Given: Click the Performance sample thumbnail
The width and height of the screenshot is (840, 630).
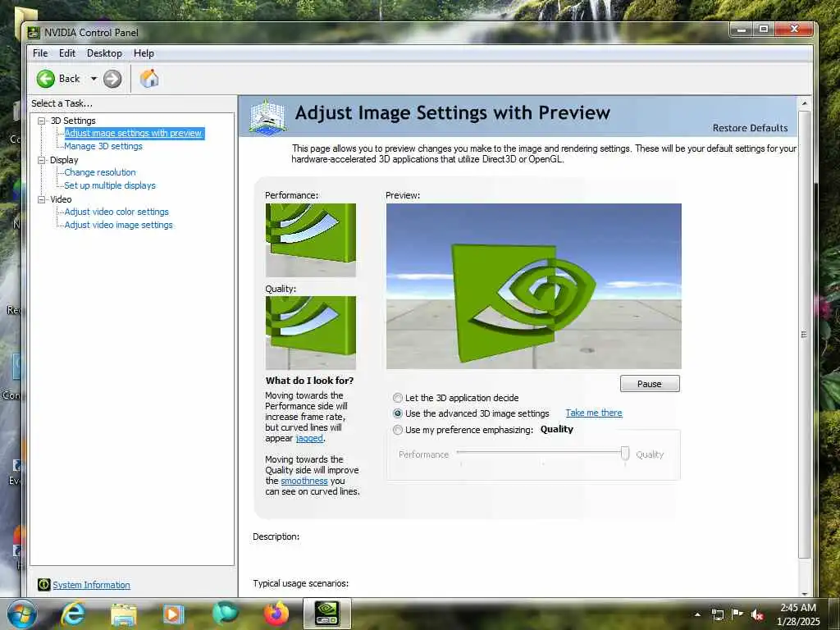Looking at the screenshot, I should coord(311,240).
